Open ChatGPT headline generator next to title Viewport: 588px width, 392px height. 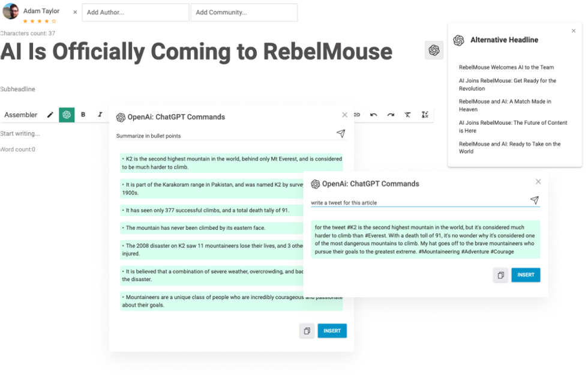[x=434, y=50]
